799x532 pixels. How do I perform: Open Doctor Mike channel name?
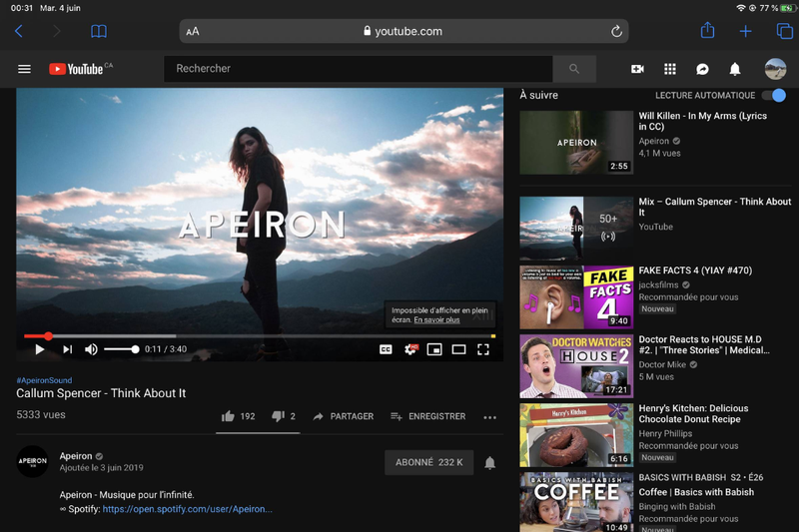(x=662, y=364)
